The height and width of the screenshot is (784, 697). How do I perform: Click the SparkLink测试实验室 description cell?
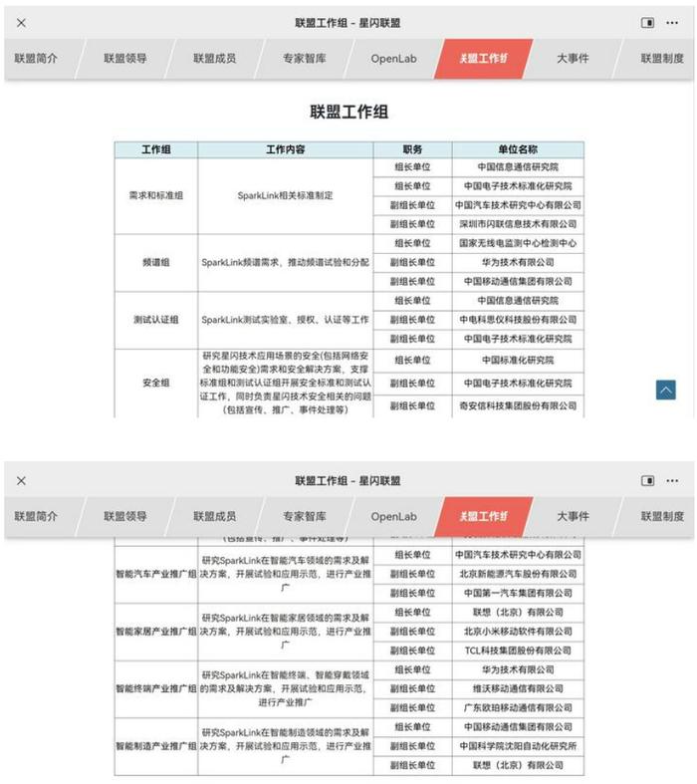point(286,320)
